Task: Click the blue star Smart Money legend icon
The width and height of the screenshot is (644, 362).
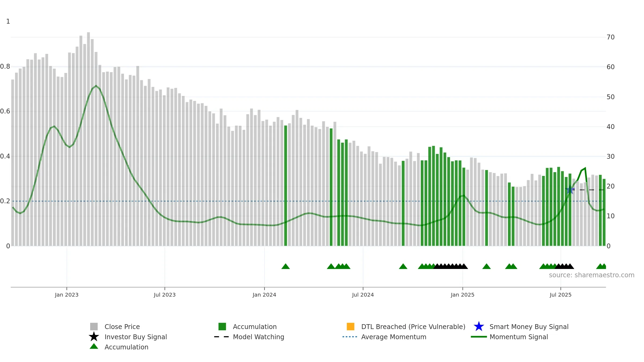Action: (x=479, y=327)
